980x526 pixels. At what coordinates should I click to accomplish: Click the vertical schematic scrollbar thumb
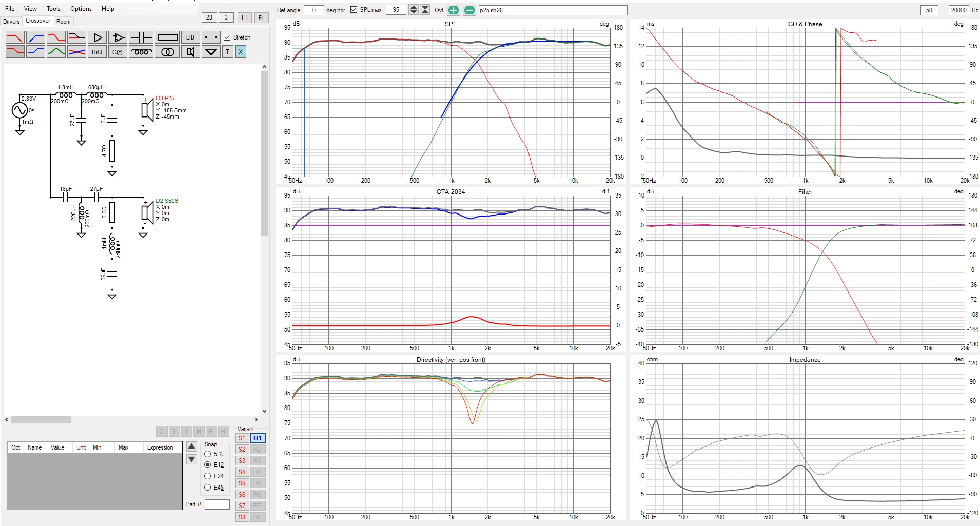tap(264, 153)
